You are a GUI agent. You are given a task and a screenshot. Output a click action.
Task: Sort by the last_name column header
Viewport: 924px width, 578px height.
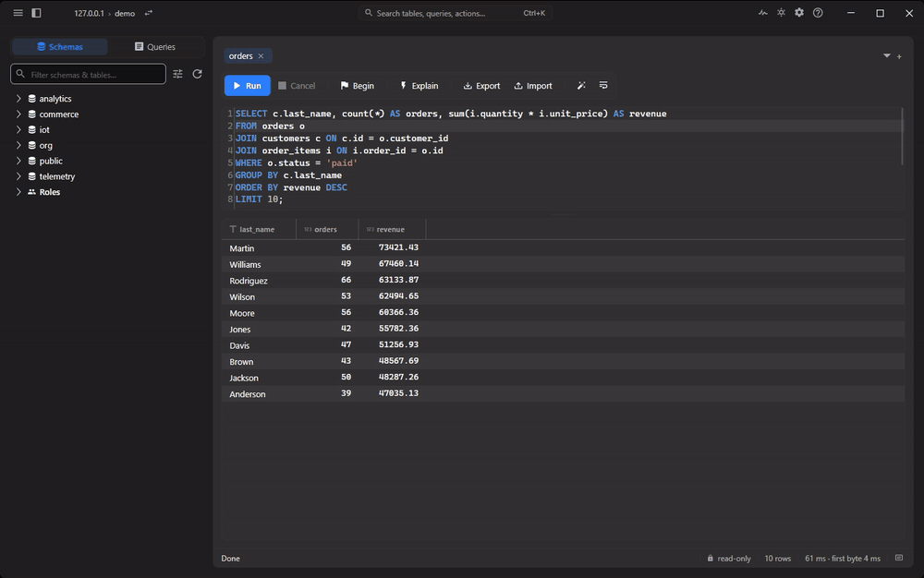coord(259,229)
